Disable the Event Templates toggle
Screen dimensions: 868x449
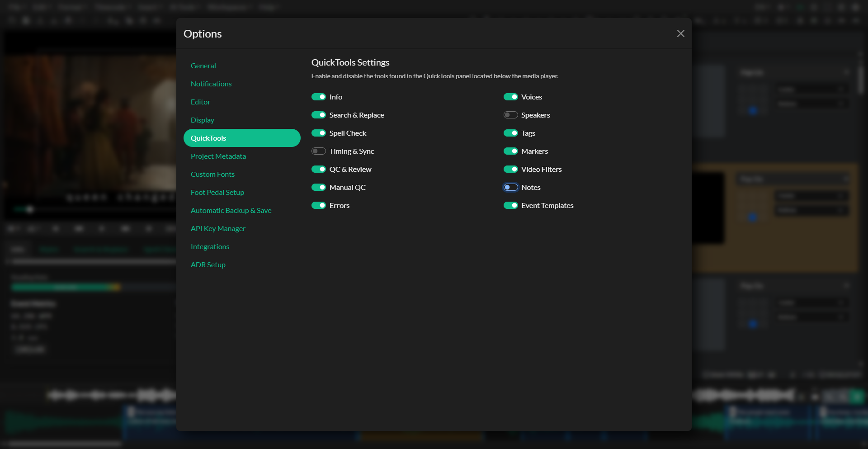coord(511,205)
